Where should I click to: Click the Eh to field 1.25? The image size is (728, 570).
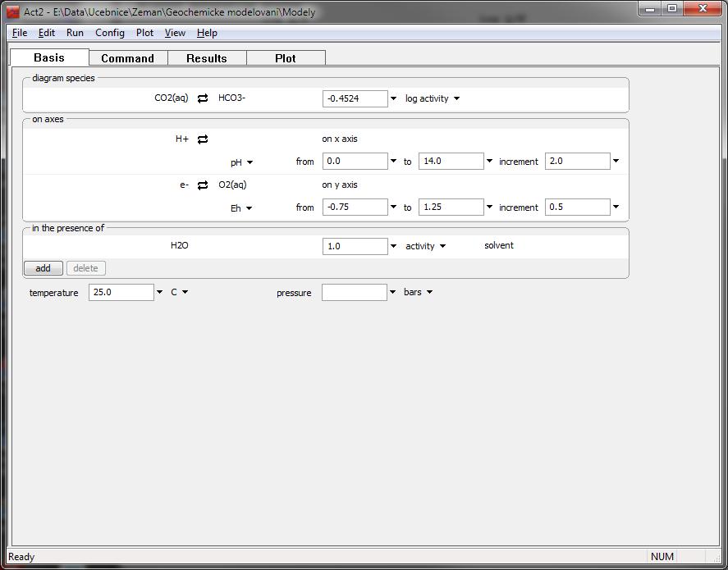coord(451,207)
